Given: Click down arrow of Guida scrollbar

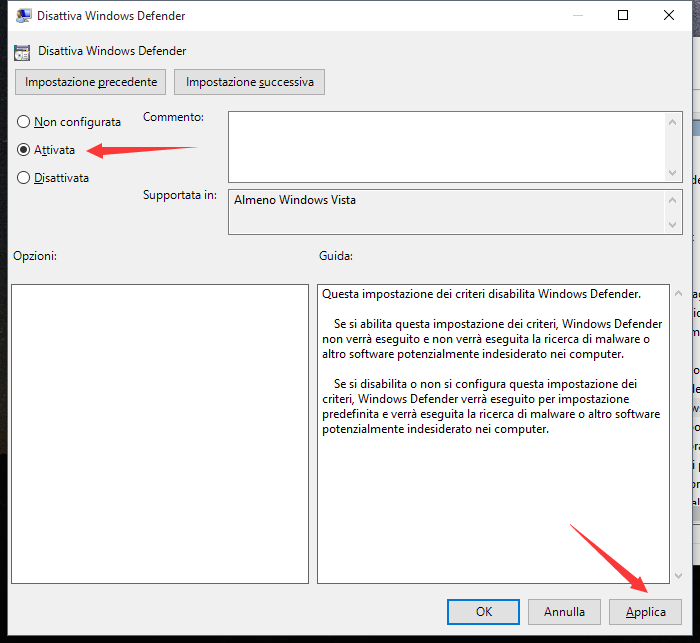Looking at the screenshot, I should [x=679, y=576].
